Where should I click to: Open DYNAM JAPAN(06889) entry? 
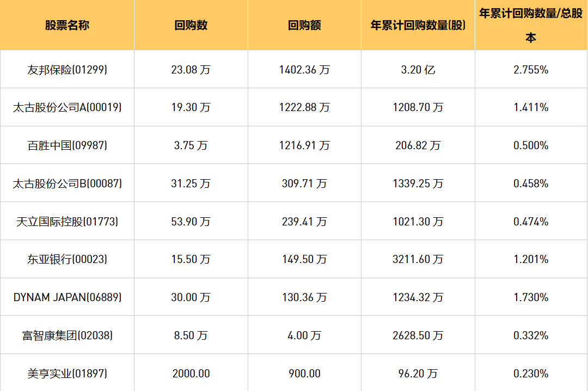(67, 297)
